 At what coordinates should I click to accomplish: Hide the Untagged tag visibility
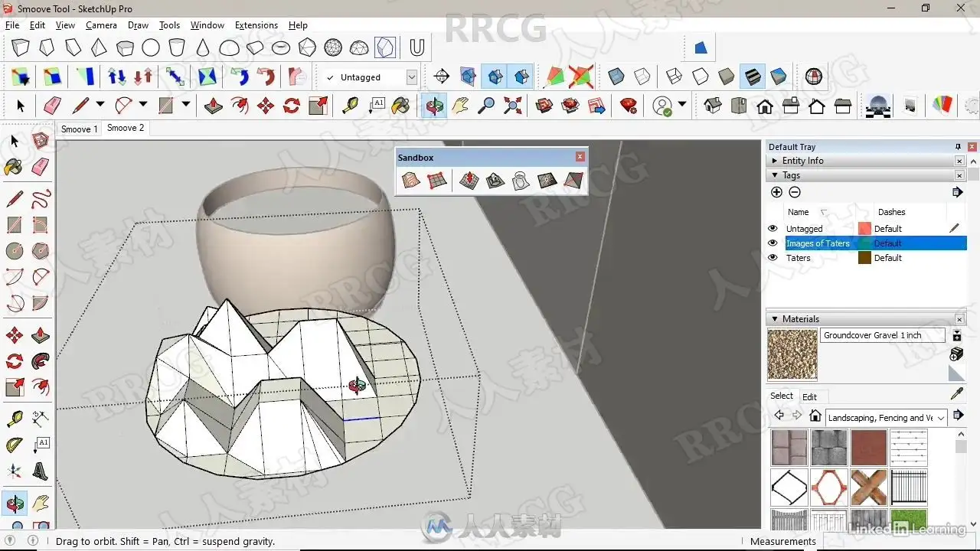click(x=773, y=229)
